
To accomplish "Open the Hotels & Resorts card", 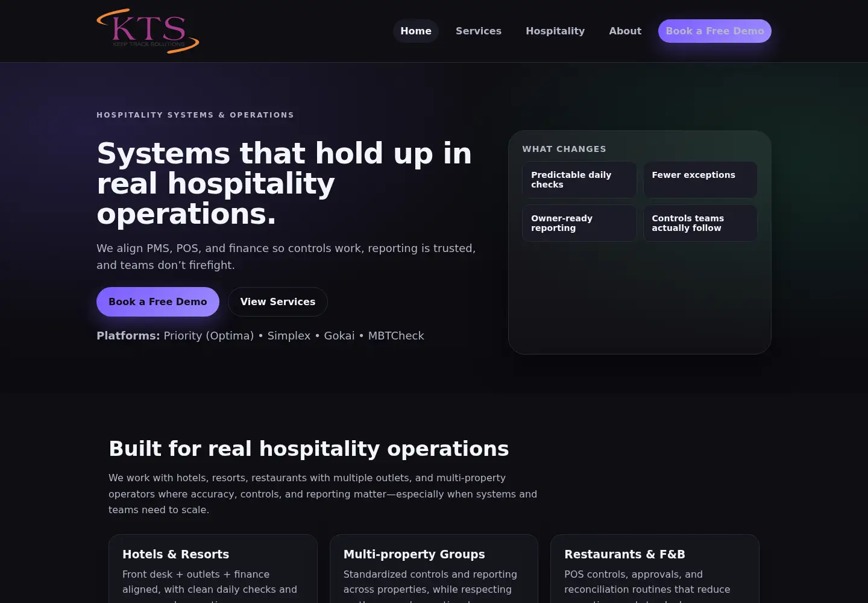I will (213, 569).
